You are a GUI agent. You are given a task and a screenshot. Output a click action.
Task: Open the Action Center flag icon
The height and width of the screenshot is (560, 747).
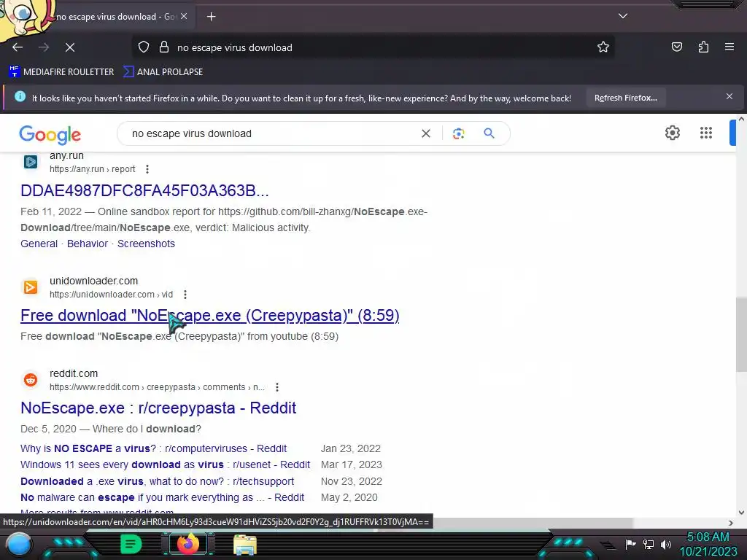(630, 544)
